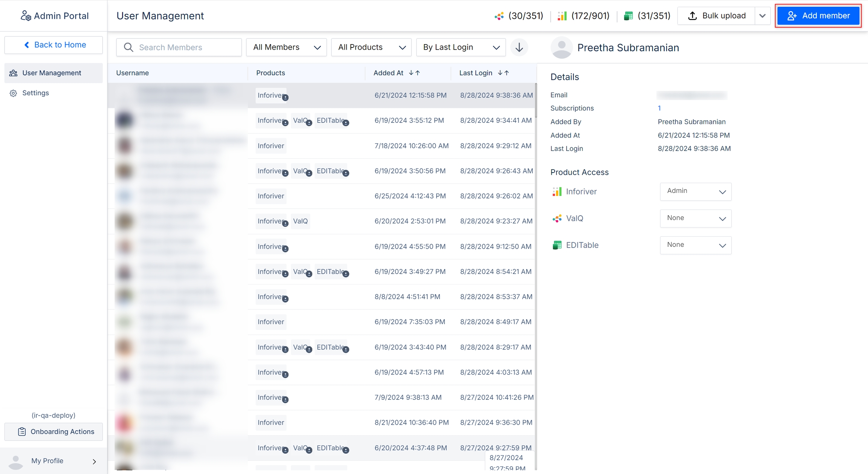Click the Last Login sort arrows
Image resolution: width=868 pixels, height=474 pixels.
point(503,73)
